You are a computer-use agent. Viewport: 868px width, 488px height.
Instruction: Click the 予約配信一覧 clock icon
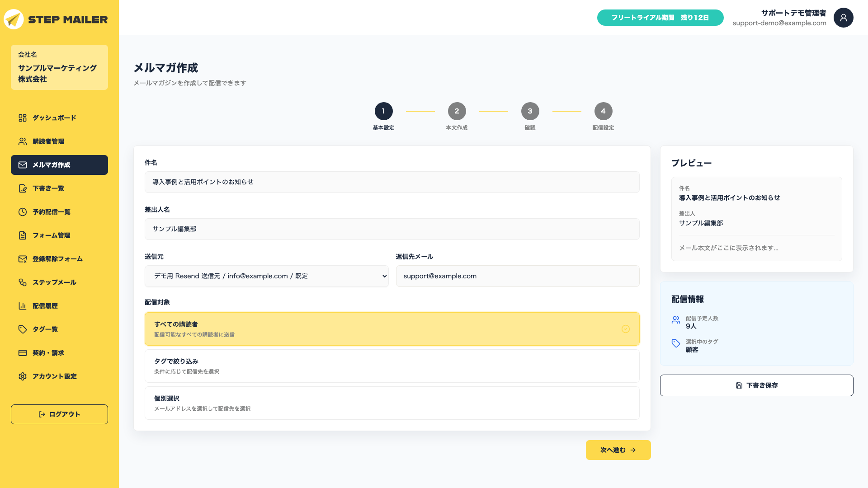pos(23,212)
